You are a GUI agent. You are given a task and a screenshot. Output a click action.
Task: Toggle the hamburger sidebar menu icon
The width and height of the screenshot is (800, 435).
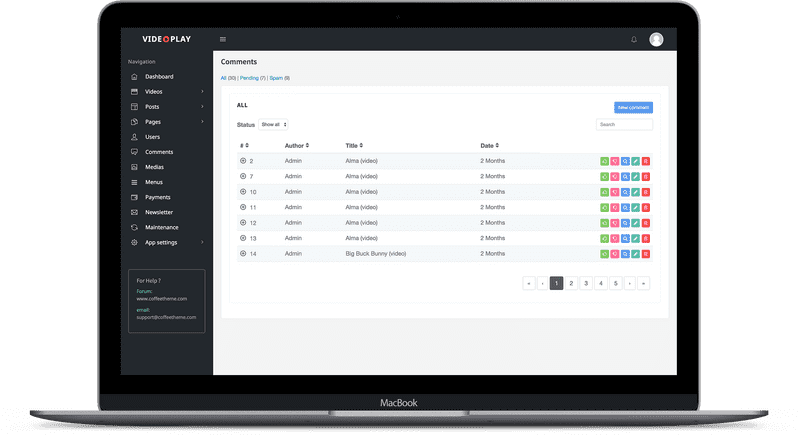coord(223,39)
